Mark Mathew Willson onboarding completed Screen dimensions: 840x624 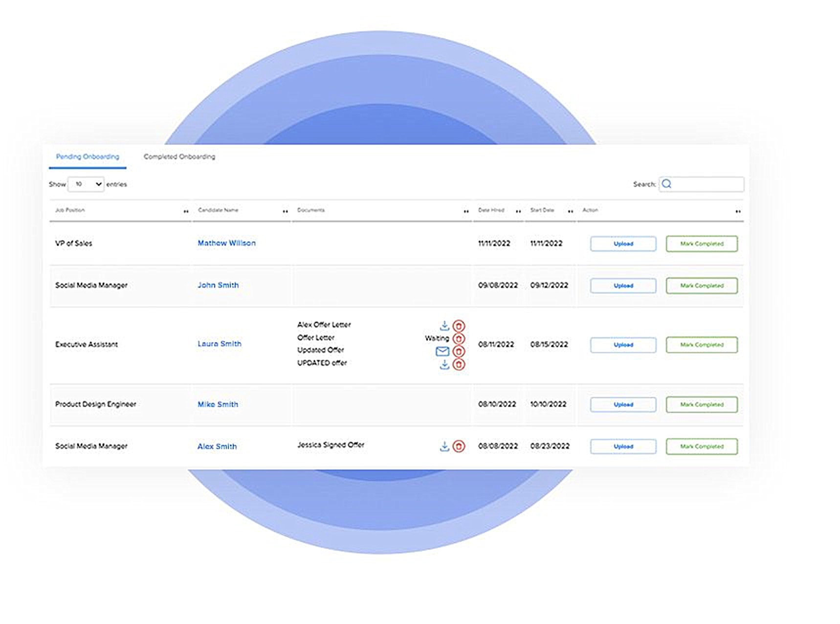pos(702,244)
